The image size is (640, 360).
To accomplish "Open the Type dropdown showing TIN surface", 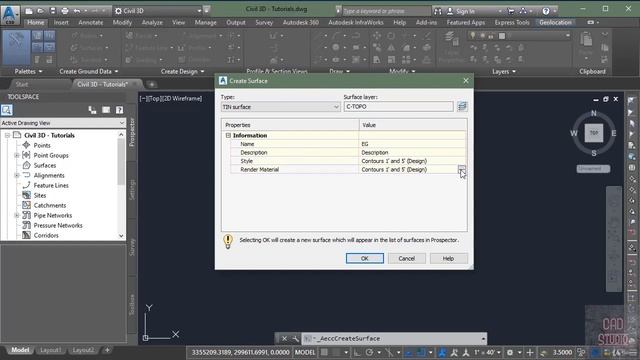I will 280,107.
